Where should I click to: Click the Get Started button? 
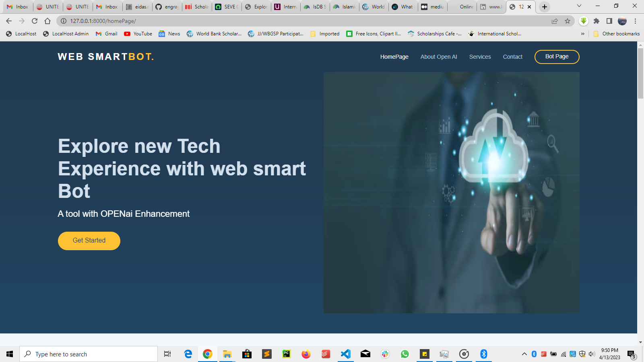pyautogui.click(x=89, y=241)
